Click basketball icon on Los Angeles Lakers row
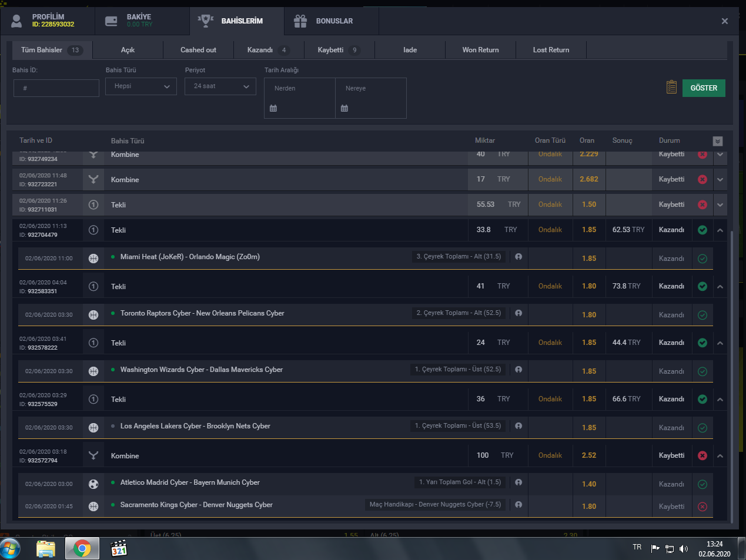Viewport: 746px width, 560px height. tap(93, 427)
